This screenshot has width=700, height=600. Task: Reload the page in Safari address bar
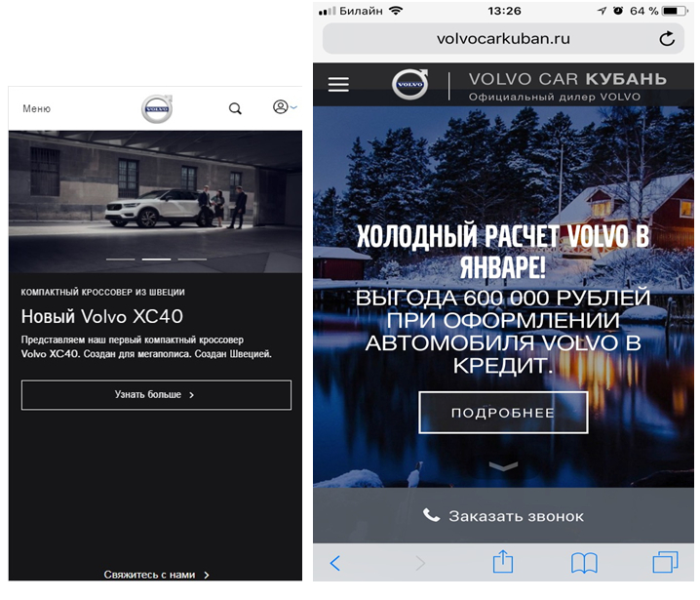pos(667,39)
